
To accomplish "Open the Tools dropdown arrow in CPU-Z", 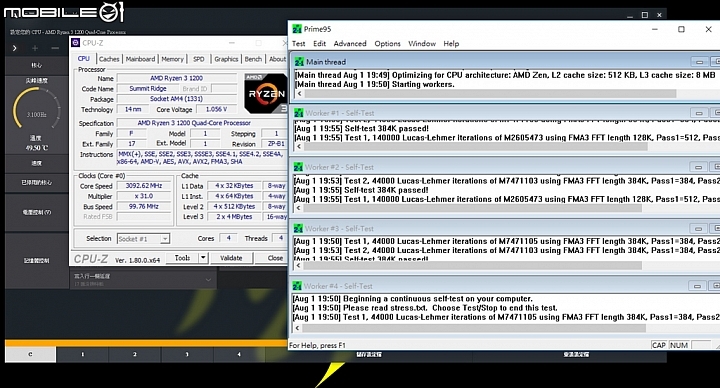I will [x=203, y=258].
